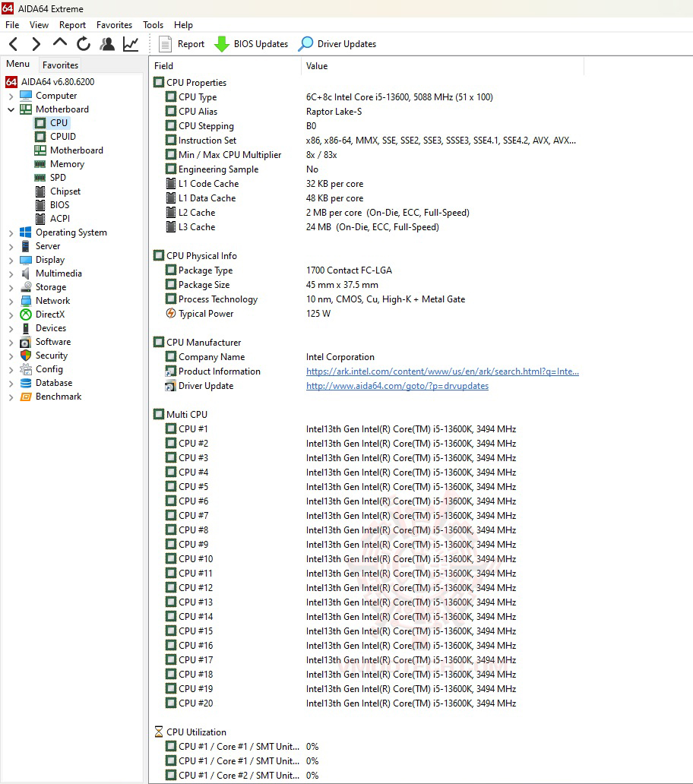Check for BIOS Updates

coord(251,44)
